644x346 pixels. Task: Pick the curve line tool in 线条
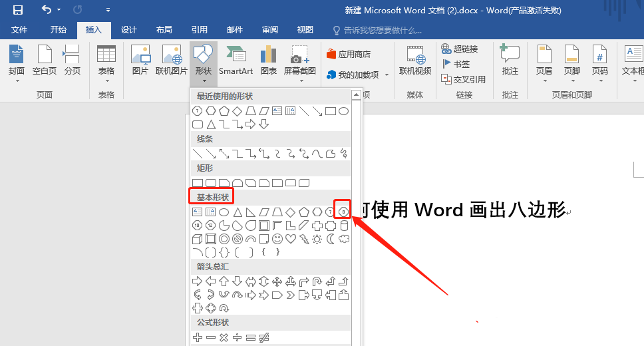[317, 154]
